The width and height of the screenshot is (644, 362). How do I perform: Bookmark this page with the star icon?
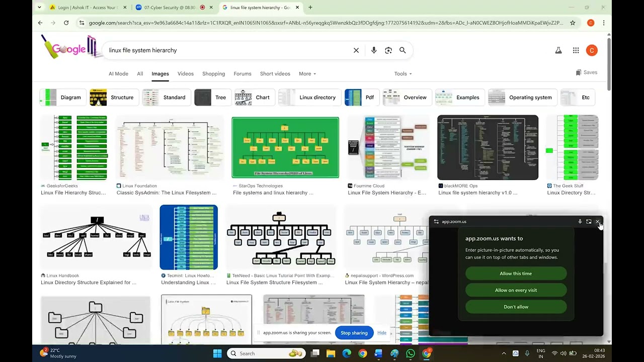[573, 23]
